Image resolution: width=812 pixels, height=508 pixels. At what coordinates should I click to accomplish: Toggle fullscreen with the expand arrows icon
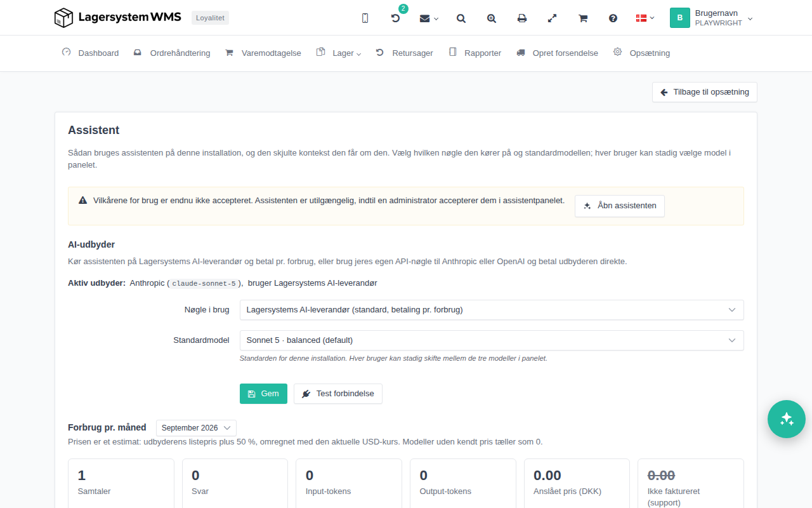pyautogui.click(x=553, y=18)
